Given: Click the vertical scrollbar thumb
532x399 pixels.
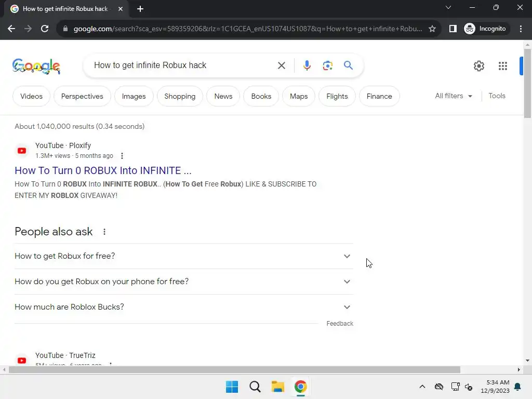Looking at the screenshot, I should [528, 83].
